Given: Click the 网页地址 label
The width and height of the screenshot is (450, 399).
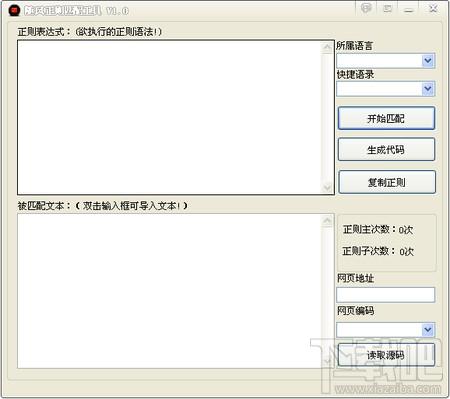Looking at the screenshot, I should (x=355, y=278).
